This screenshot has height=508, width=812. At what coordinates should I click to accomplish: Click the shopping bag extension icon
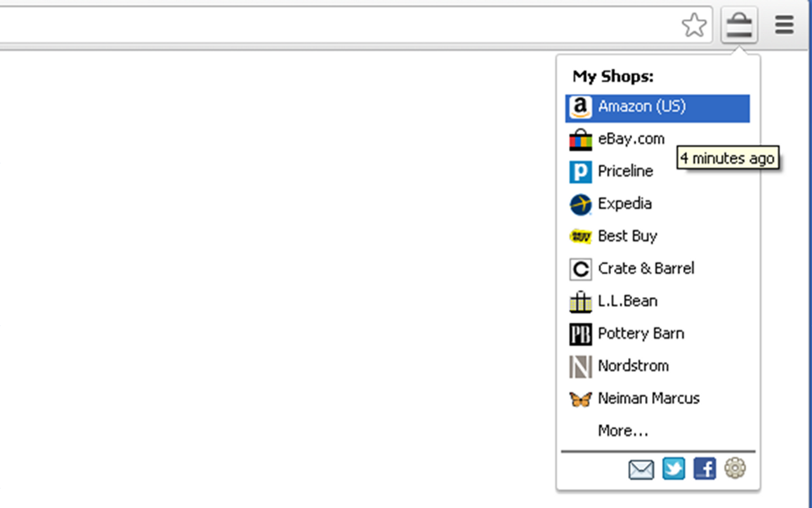pos(739,25)
